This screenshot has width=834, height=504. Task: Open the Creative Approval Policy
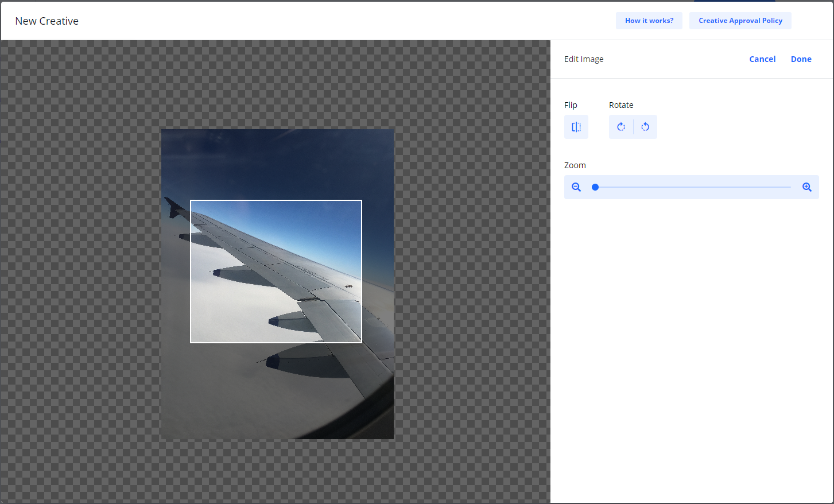pos(740,21)
